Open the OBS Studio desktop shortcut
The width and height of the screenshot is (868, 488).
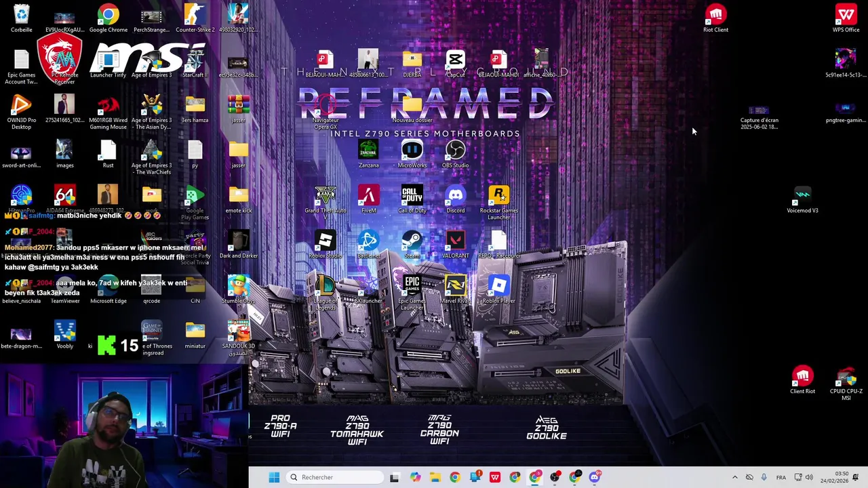click(455, 154)
